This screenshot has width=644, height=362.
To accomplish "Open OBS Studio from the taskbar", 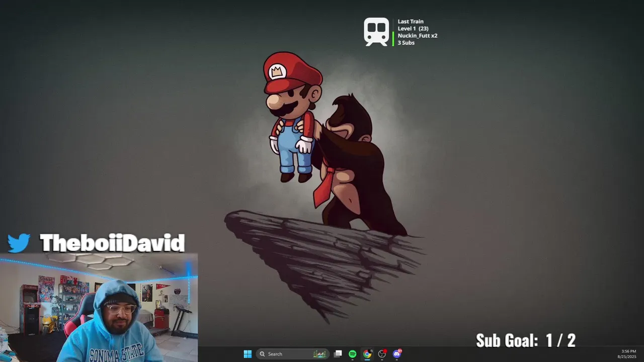I will [x=382, y=354].
